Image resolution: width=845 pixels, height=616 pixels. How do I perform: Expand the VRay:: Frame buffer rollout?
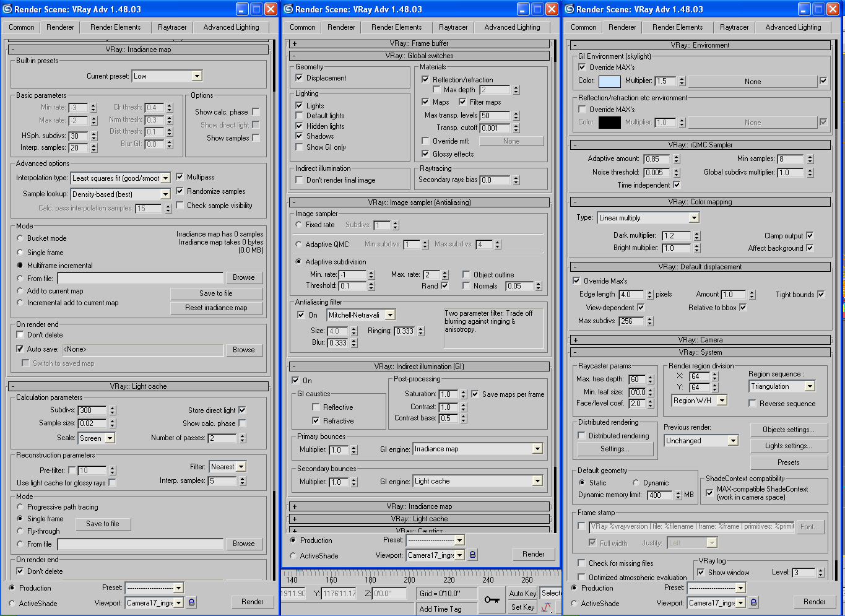419,43
